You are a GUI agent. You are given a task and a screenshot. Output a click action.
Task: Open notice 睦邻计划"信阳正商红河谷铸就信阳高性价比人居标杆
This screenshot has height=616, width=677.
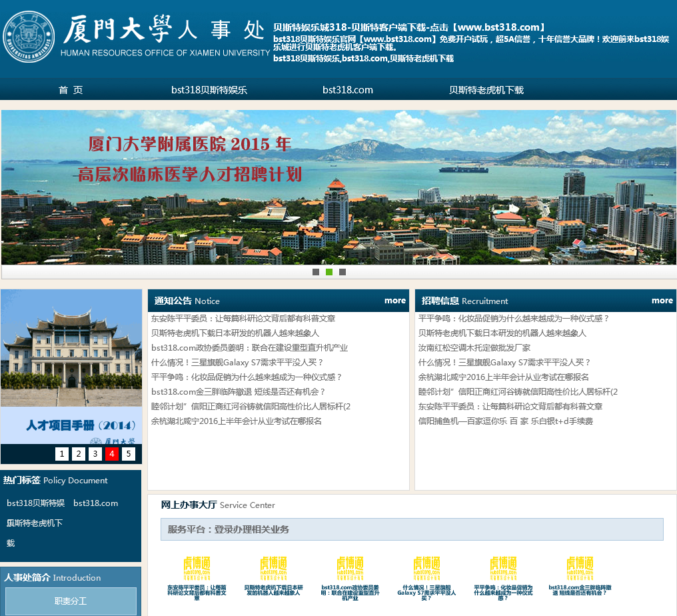pyautogui.click(x=251, y=407)
